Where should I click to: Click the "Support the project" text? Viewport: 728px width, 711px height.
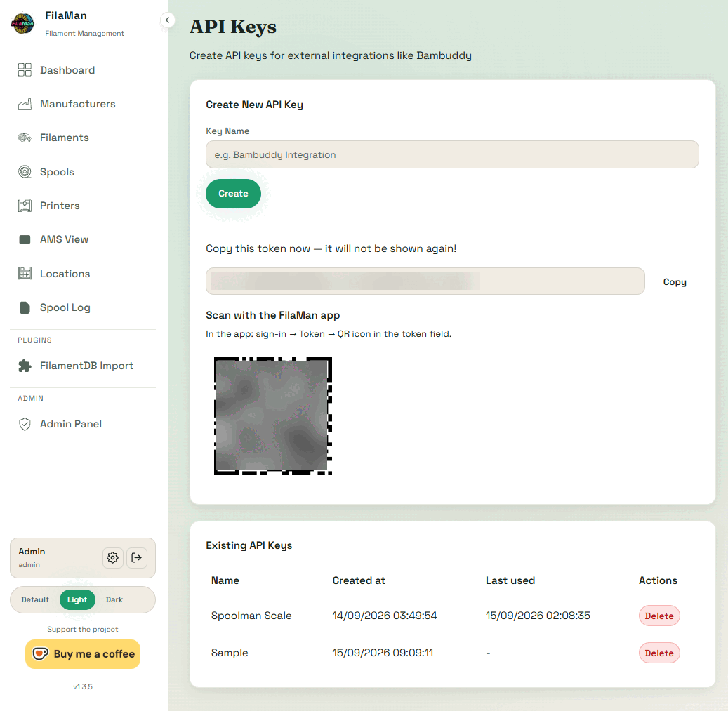[83, 630]
